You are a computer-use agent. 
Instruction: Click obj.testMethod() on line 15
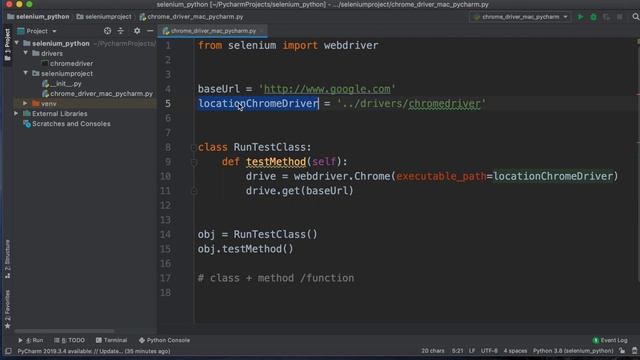pyautogui.click(x=245, y=249)
